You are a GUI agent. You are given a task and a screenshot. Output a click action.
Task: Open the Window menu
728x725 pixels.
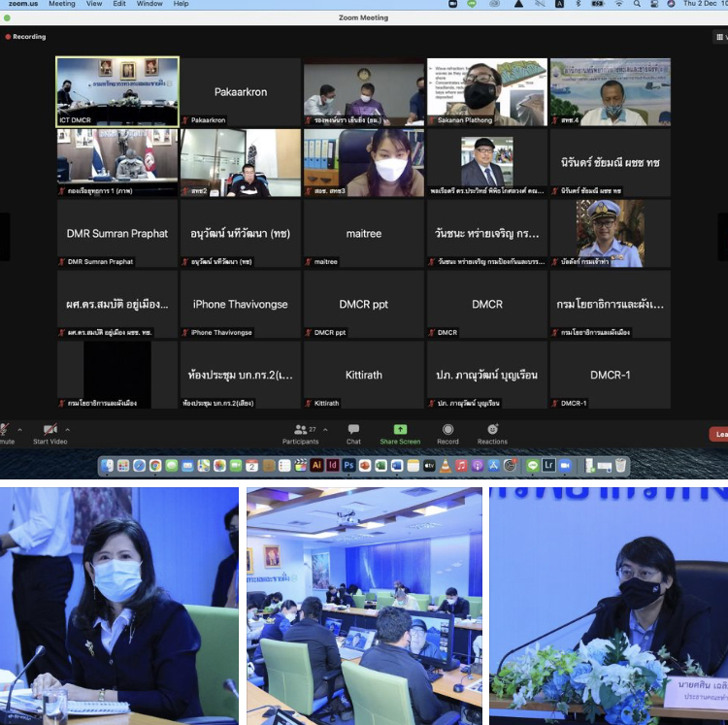pyautogui.click(x=149, y=4)
